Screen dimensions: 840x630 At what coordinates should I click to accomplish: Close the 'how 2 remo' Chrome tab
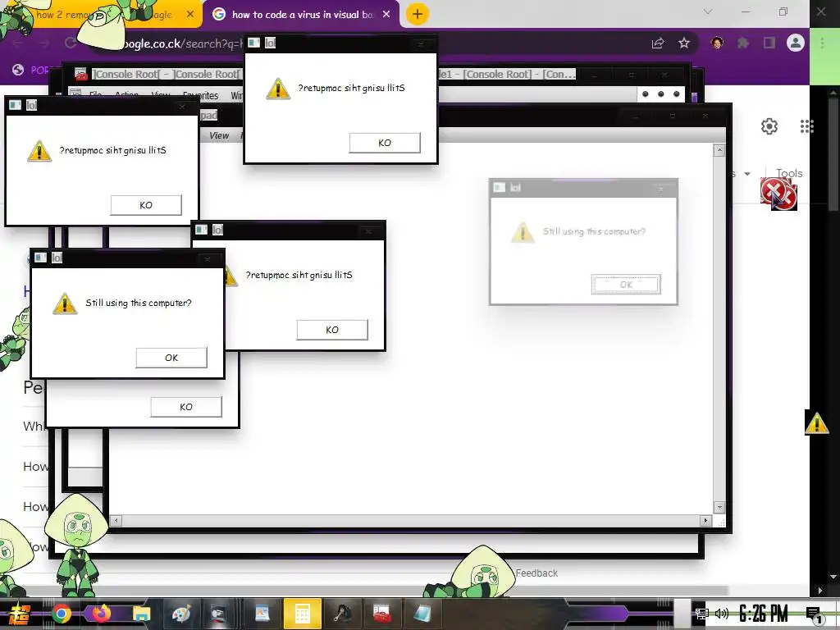point(190,15)
